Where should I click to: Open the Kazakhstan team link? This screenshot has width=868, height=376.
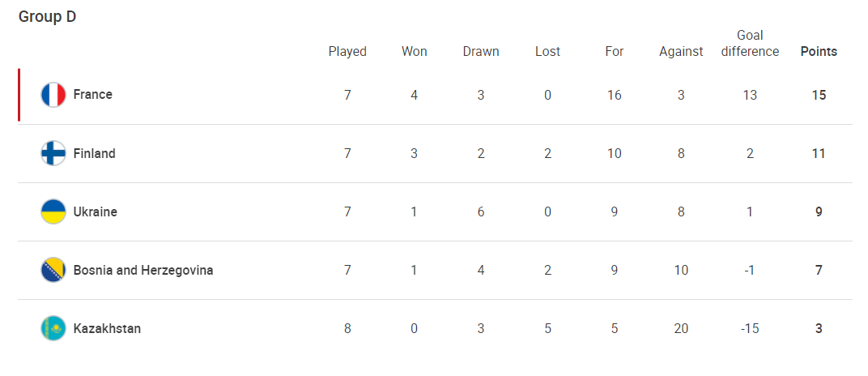[107, 328]
